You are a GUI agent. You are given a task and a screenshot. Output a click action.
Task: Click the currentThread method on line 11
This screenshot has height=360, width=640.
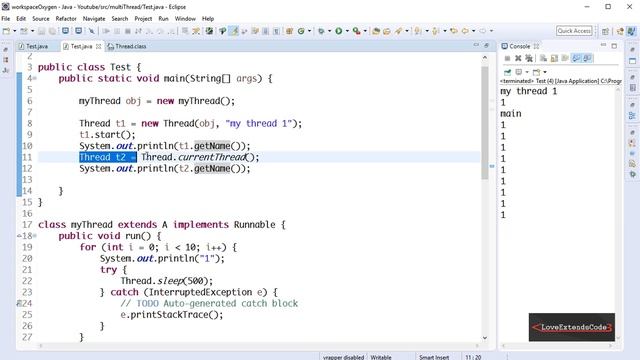pos(212,157)
